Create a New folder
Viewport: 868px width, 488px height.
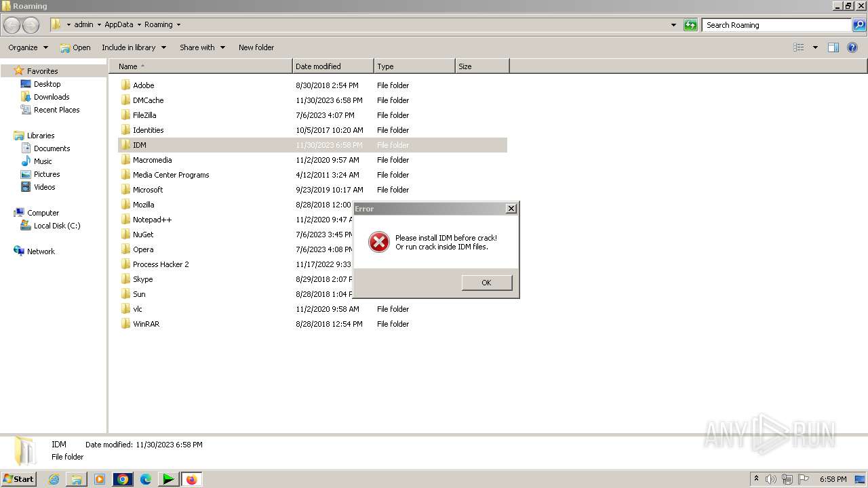256,47
